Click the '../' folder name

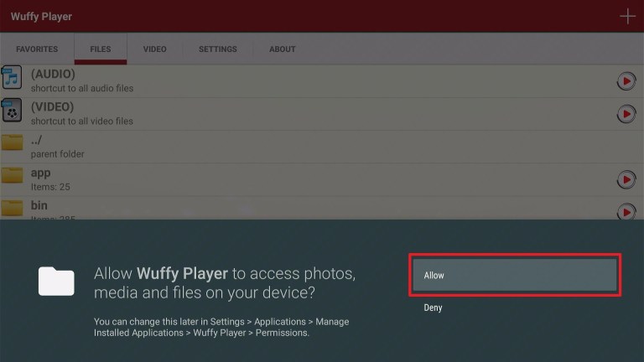36,140
